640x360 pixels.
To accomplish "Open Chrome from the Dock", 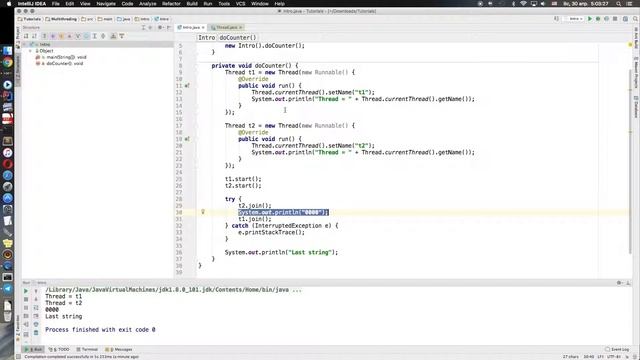I will click(7, 62).
